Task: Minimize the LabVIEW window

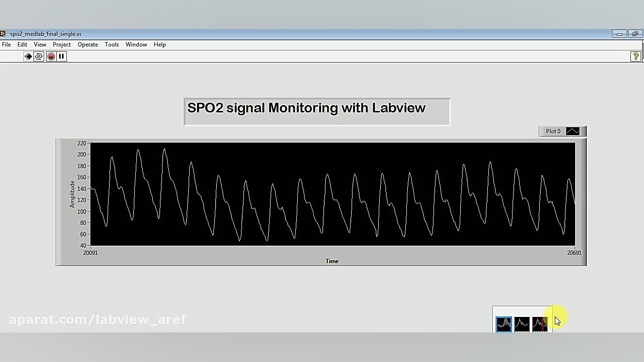Action: tap(619, 34)
